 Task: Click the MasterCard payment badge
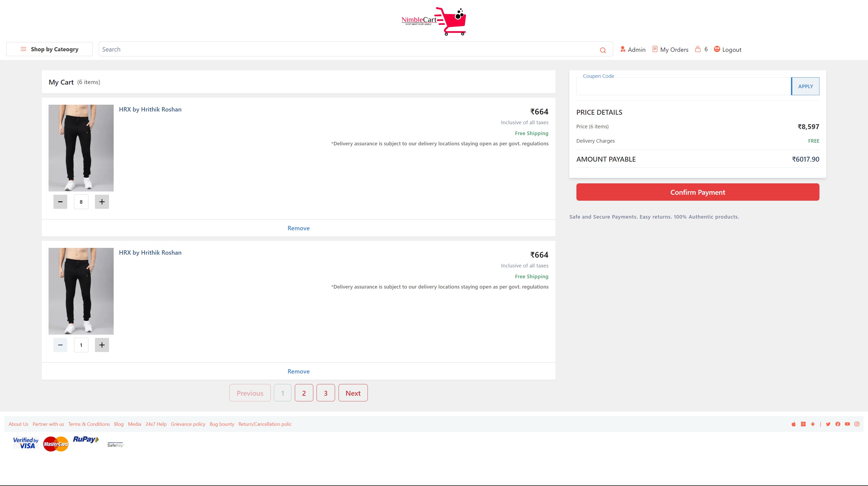pos(56,444)
